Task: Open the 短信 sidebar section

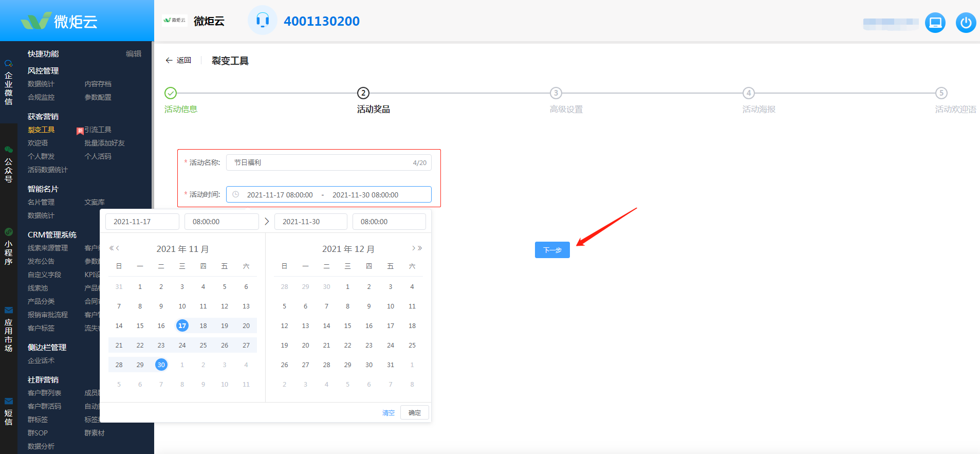Action: pyautogui.click(x=9, y=412)
